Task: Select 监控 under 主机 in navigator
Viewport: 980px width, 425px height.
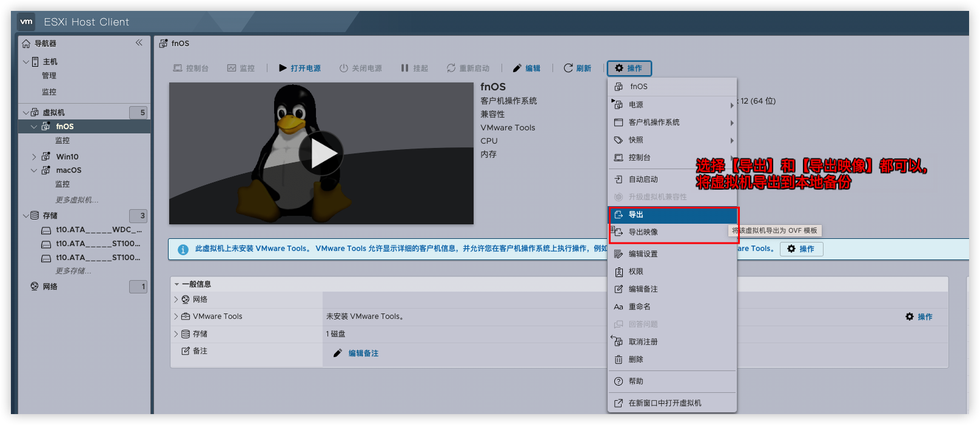Action: coord(49,92)
